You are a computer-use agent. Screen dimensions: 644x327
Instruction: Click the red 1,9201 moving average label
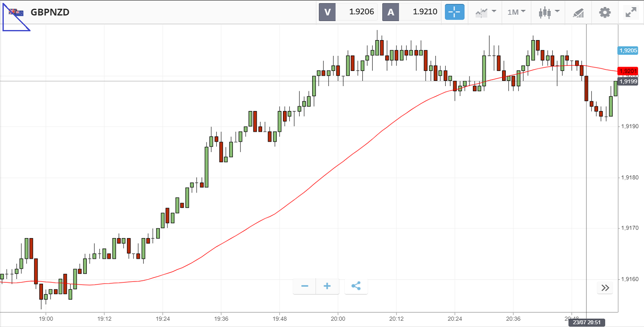pos(628,71)
